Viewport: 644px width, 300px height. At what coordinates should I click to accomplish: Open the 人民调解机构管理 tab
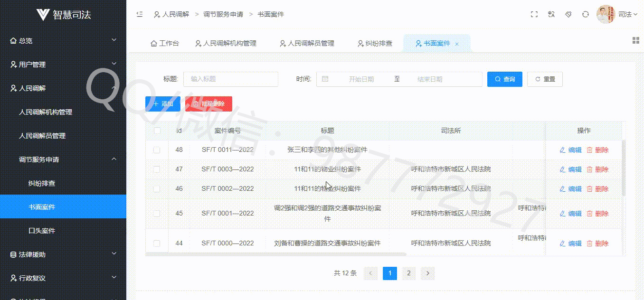pyautogui.click(x=226, y=43)
